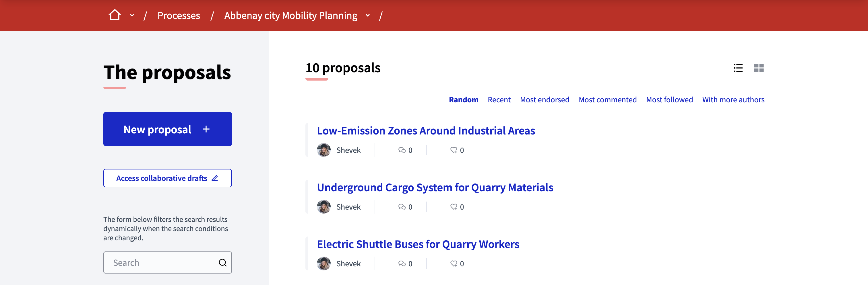The width and height of the screenshot is (868, 285).
Task: Open the Abbenay city Mobility Planning dropdown
Action: (x=367, y=15)
